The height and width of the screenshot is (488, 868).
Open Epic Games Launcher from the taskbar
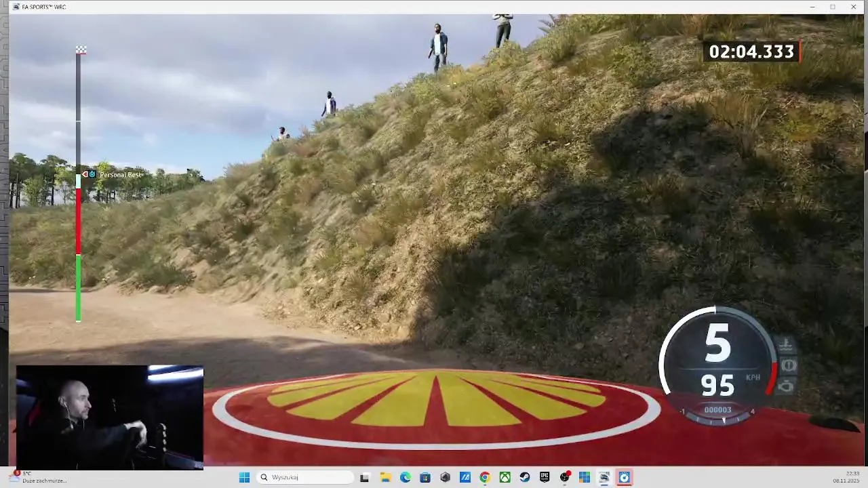(545, 477)
